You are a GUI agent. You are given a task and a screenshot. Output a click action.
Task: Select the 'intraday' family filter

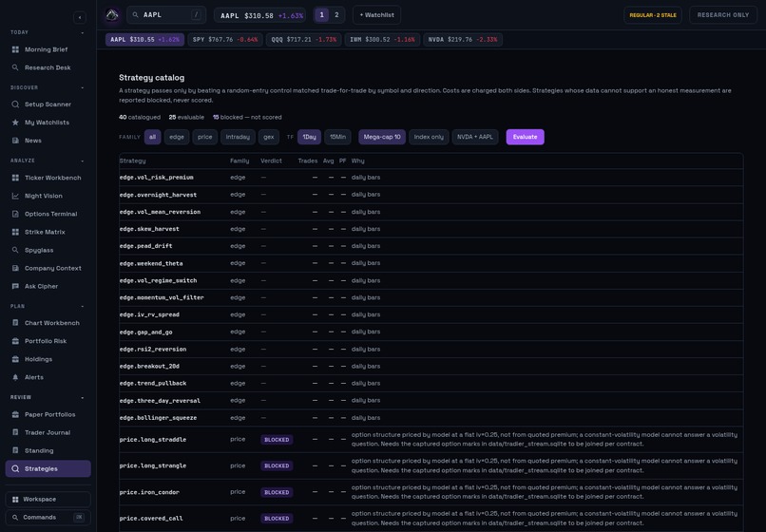tap(238, 137)
